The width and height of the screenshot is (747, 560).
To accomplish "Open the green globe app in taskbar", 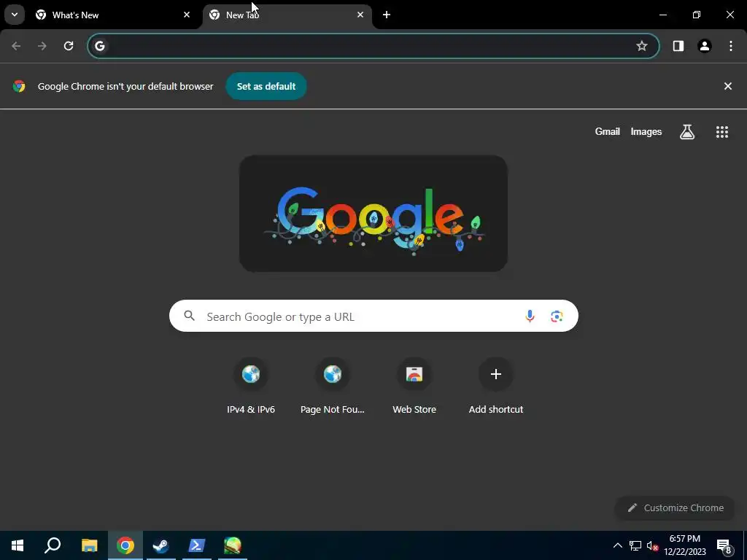I will tap(233, 545).
